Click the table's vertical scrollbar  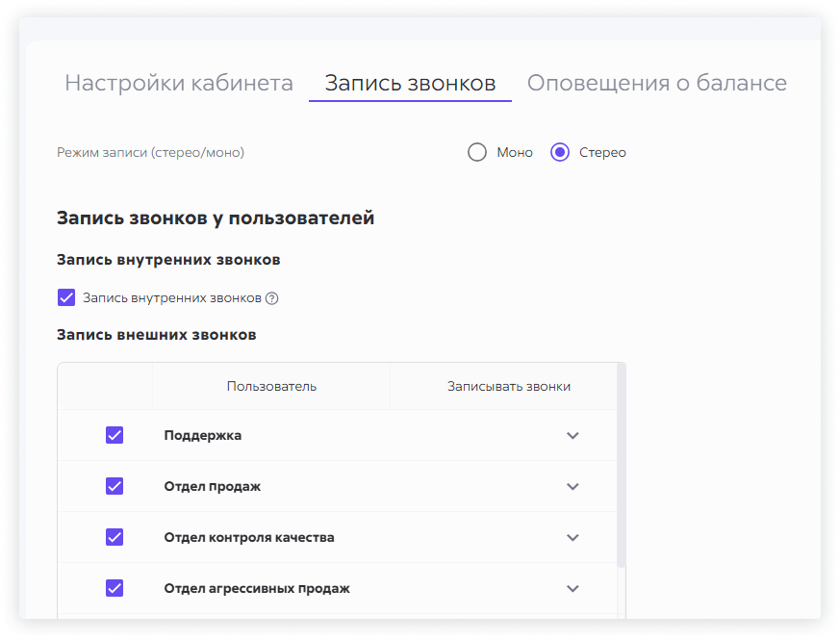point(621,462)
